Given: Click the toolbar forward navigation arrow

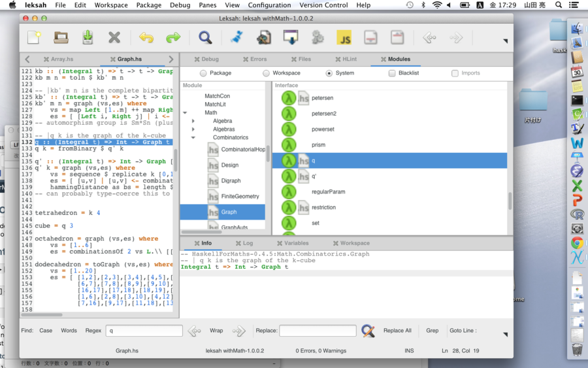Looking at the screenshot, I should (456, 37).
